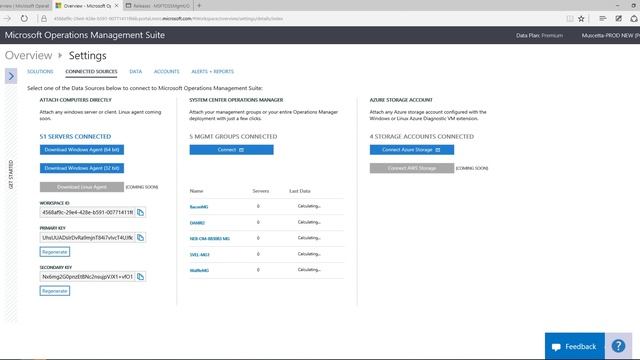Click the Servers column header
This screenshot has height=360, width=640.
(x=260, y=191)
